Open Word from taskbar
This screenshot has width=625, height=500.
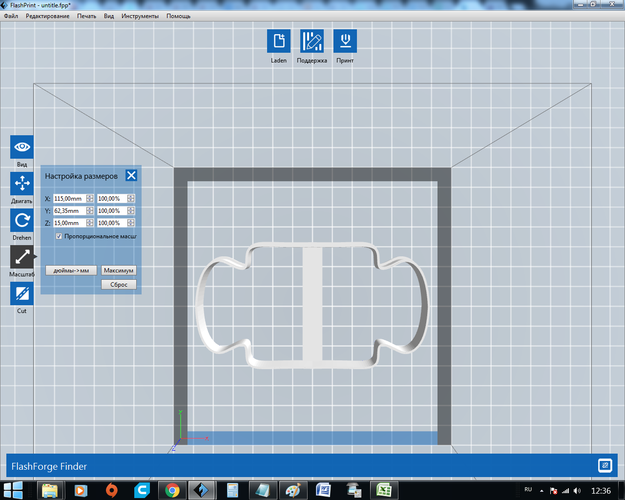pos(323,490)
